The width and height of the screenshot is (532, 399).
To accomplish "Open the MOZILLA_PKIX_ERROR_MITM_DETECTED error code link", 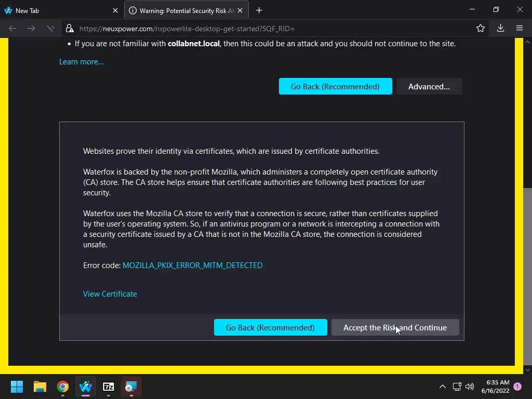I will 193,265.
